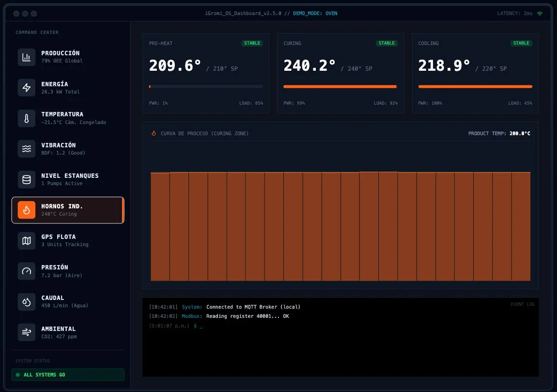Click the '450 L/min (Agua)' subtitle
557x392 pixels.
point(64,305)
